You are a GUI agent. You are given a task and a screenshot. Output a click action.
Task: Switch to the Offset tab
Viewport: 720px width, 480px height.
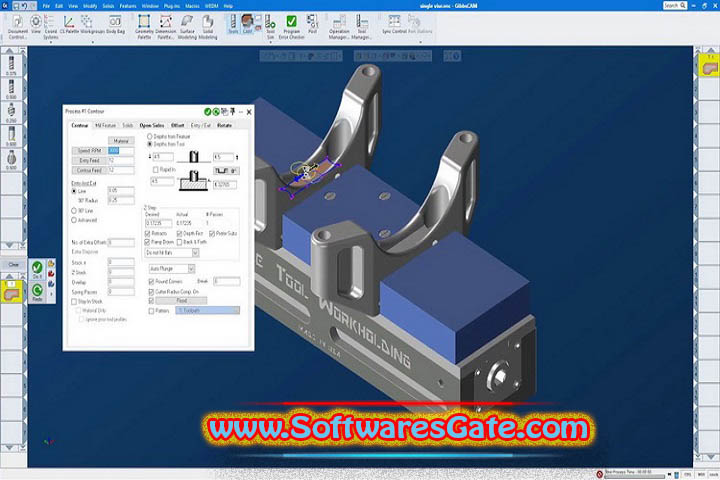tap(178, 125)
